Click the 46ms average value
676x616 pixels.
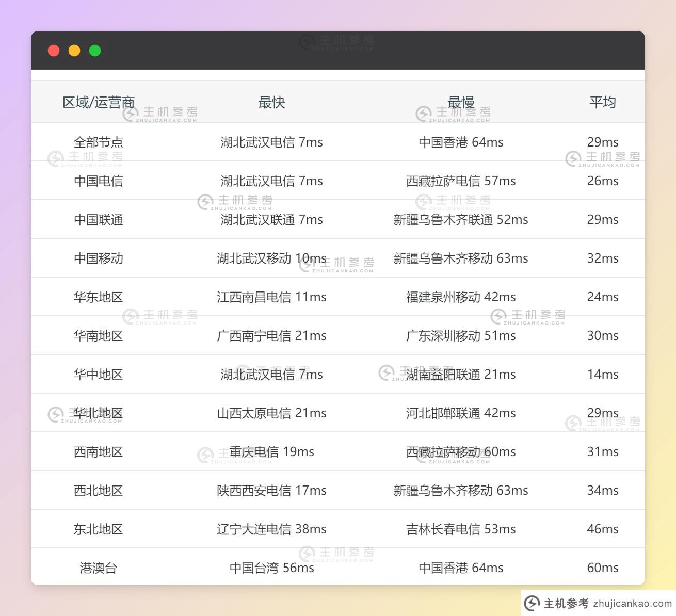[x=603, y=529]
